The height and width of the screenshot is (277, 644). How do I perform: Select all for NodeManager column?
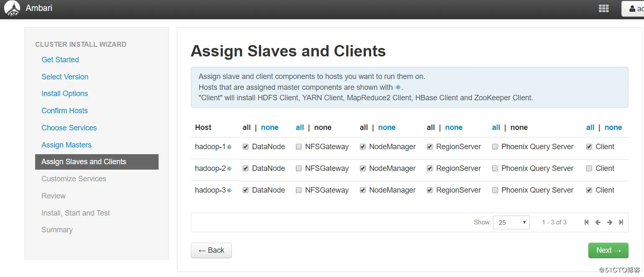[364, 127]
